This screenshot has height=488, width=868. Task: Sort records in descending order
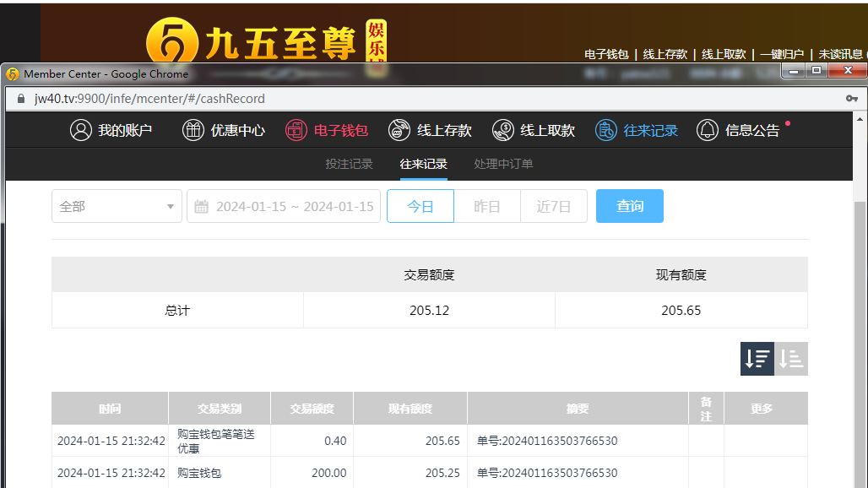757,359
